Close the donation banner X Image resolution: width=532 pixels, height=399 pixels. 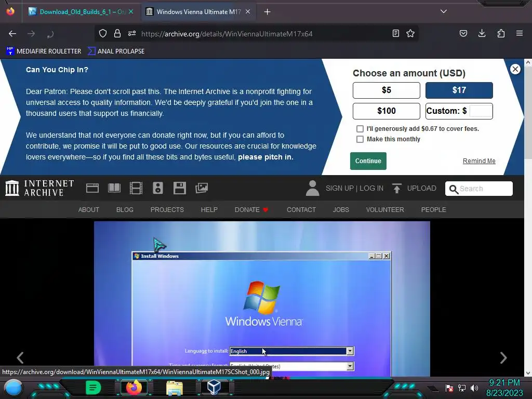[515, 69]
